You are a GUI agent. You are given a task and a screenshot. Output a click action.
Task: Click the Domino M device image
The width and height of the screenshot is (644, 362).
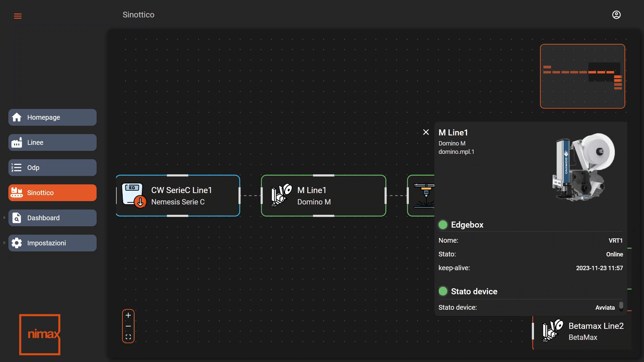click(583, 167)
